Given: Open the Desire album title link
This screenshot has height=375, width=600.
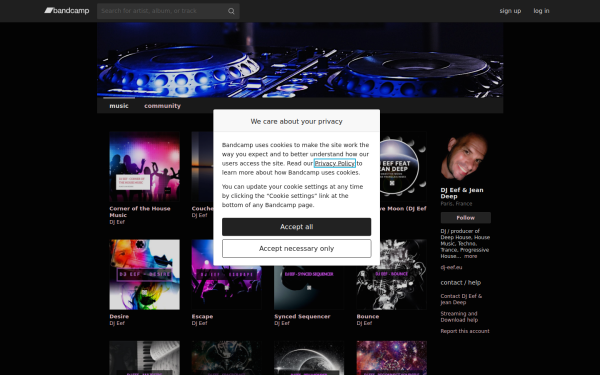Looking at the screenshot, I should [119, 316].
